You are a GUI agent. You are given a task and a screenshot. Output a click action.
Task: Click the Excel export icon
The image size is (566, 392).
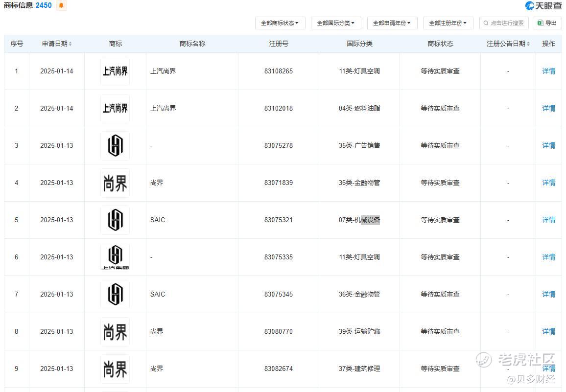(541, 23)
